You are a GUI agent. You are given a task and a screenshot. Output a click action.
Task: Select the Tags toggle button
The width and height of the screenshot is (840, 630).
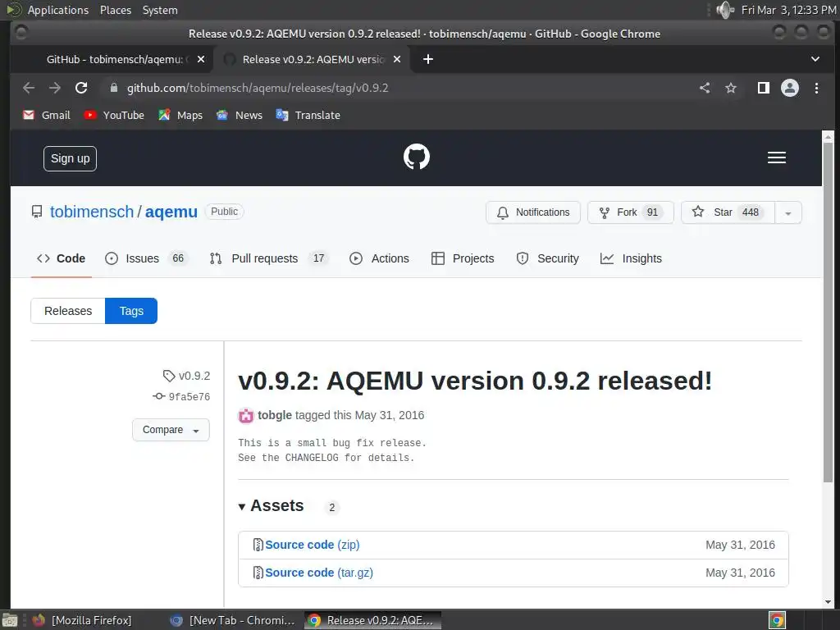131,311
